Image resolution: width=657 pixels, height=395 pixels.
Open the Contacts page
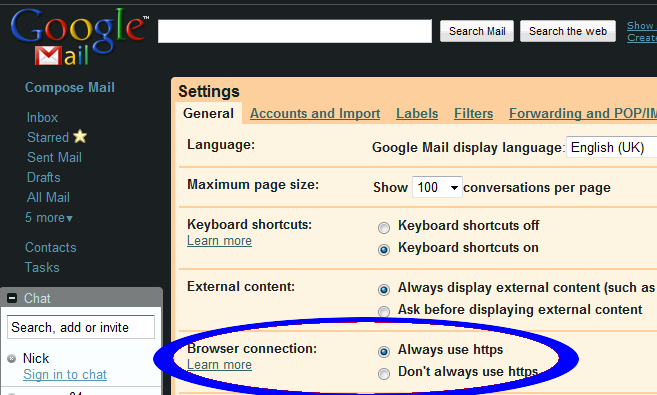(51, 247)
